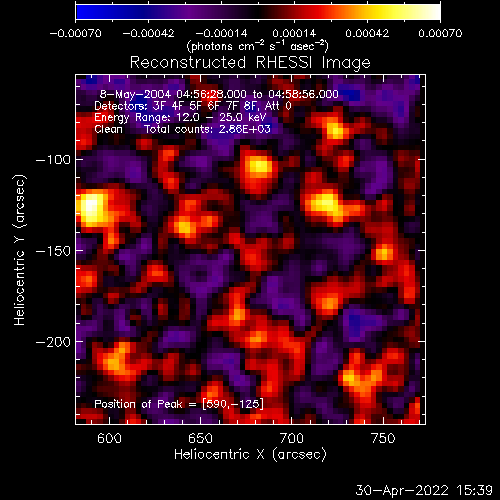Click the blue end of the colorbar

coord(83,12)
